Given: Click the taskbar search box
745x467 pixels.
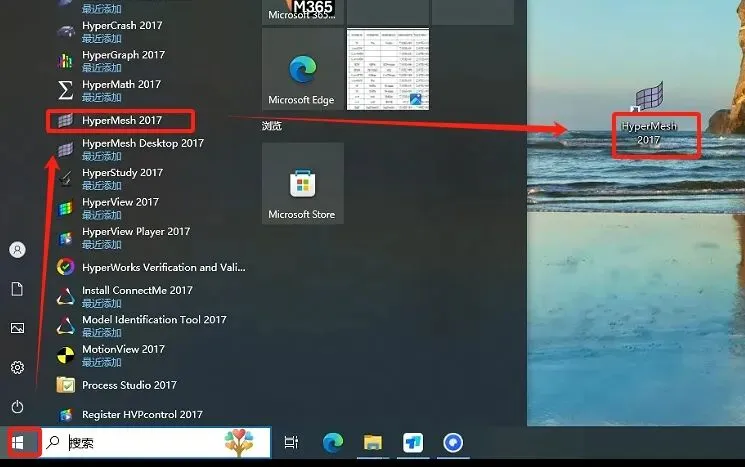Looking at the screenshot, I should click(157, 443).
